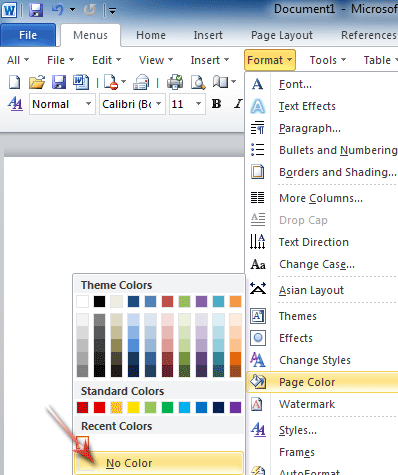
Task: Open Customize Quick Access Toolbar dropdown
Action: 112,11
